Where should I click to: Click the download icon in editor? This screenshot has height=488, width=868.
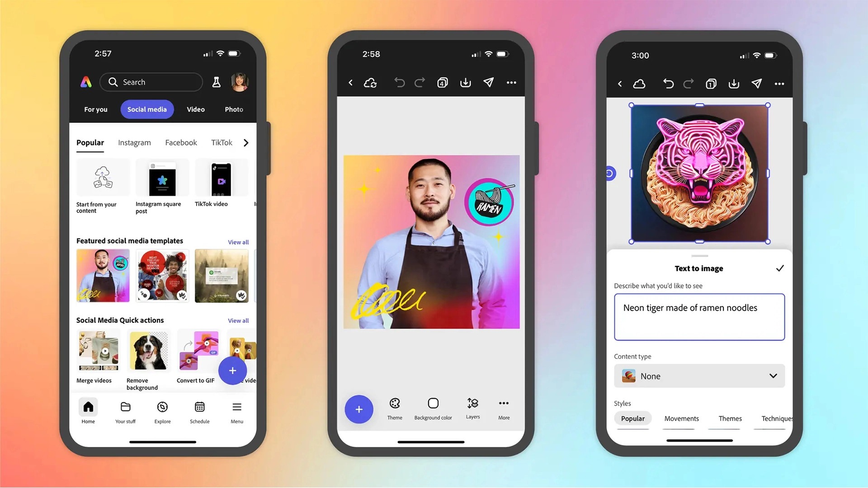pos(466,83)
